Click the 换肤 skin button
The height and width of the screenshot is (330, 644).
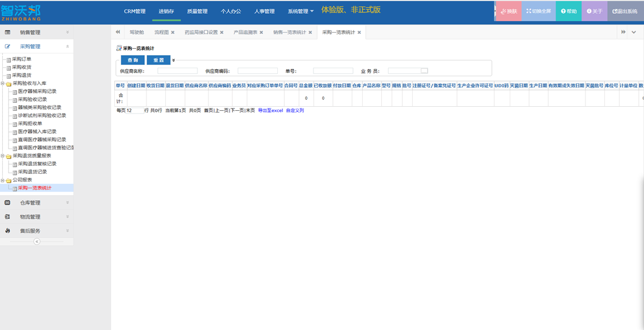coord(509,11)
